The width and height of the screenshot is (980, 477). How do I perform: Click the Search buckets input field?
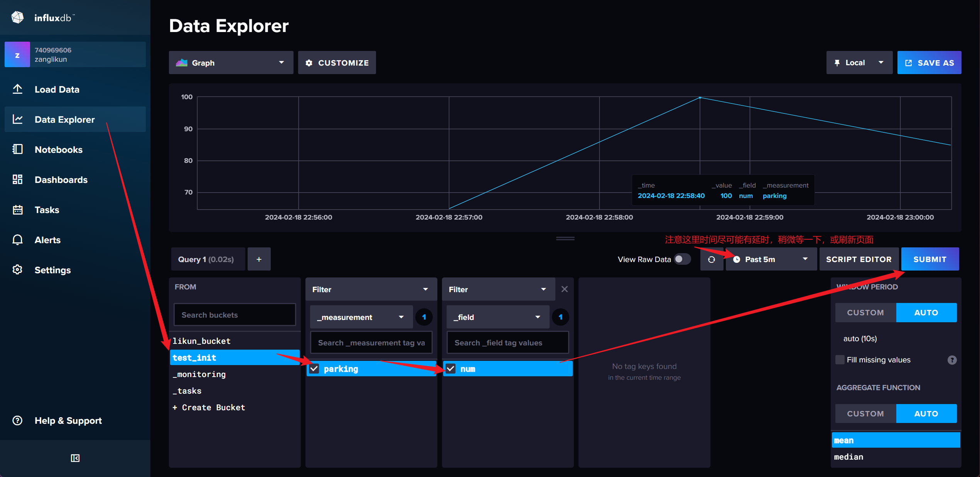[234, 315]
